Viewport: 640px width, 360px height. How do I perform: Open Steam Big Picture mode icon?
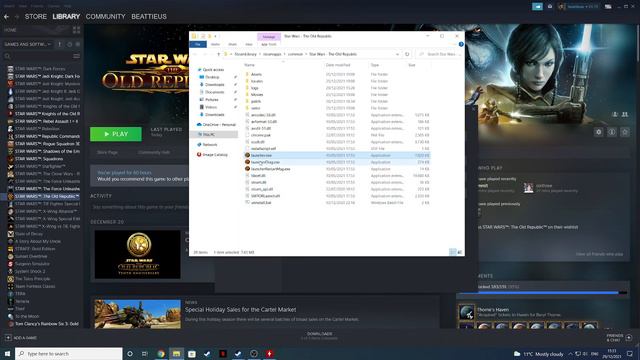pos(608,7)
